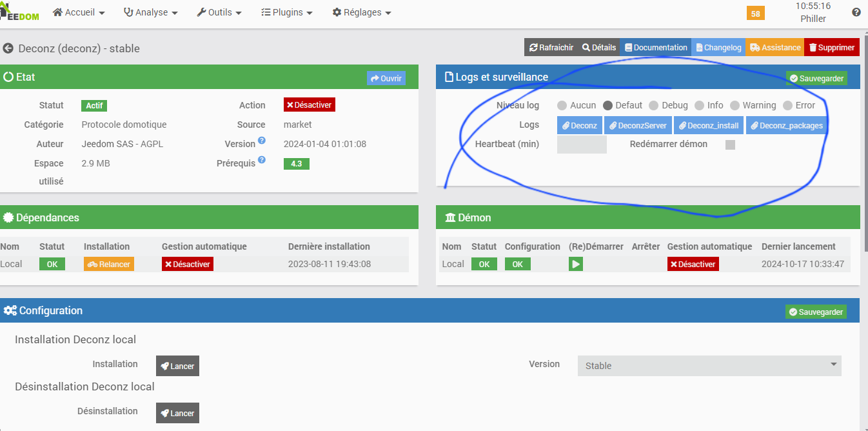This screenshot has width=868, height=431.
Task: Open the Réglages menu
Action: click(362, 12)
